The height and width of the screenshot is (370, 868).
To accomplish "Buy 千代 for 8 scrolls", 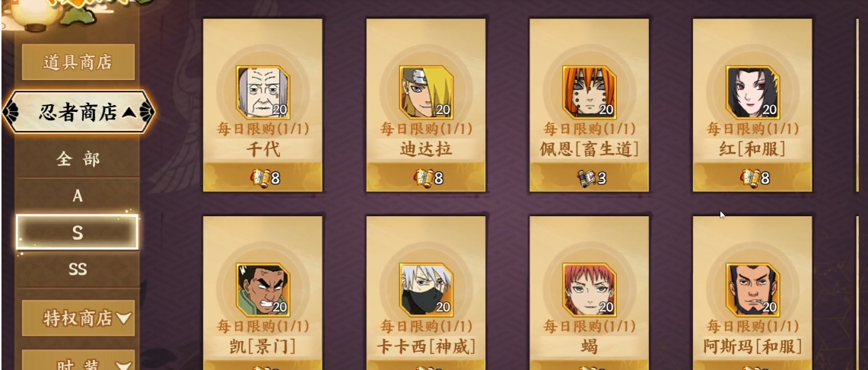I will (x=263, y=177).
